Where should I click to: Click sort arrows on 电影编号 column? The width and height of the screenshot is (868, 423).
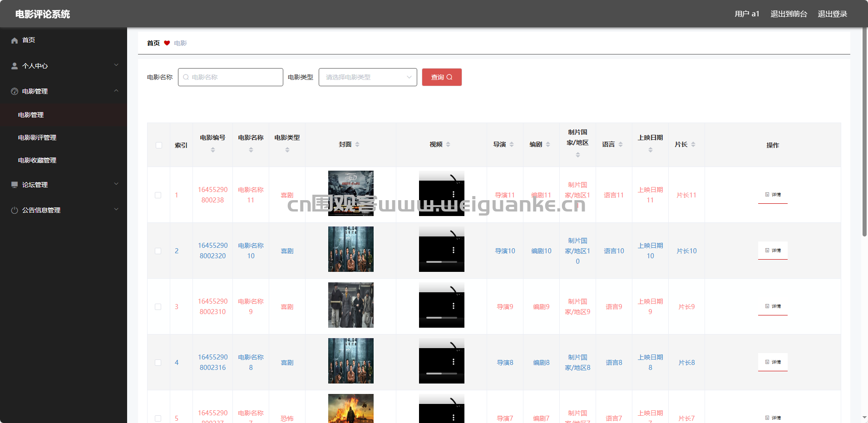click(213, 150)
